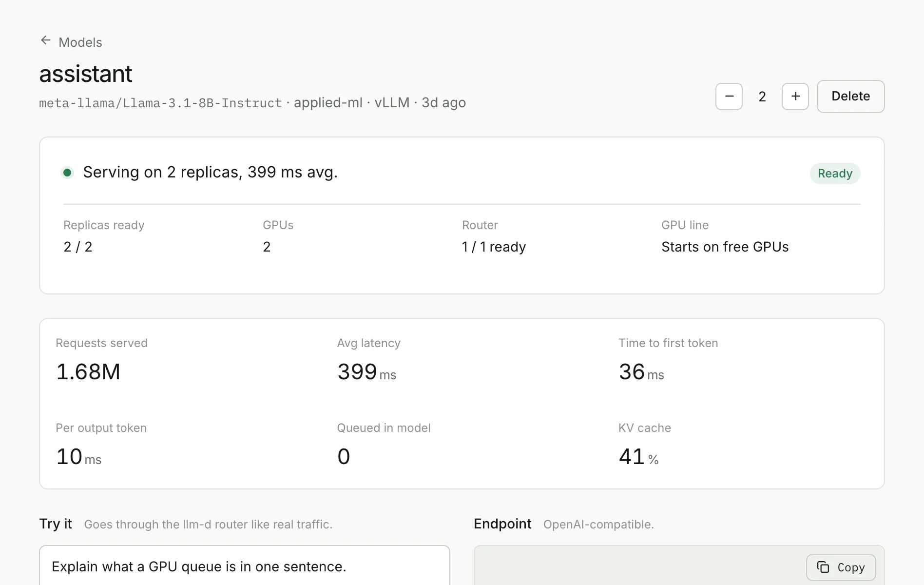The image size is (924, 585).
Task: Click the Requests served value 1.68M
Action: click(88, 371)
